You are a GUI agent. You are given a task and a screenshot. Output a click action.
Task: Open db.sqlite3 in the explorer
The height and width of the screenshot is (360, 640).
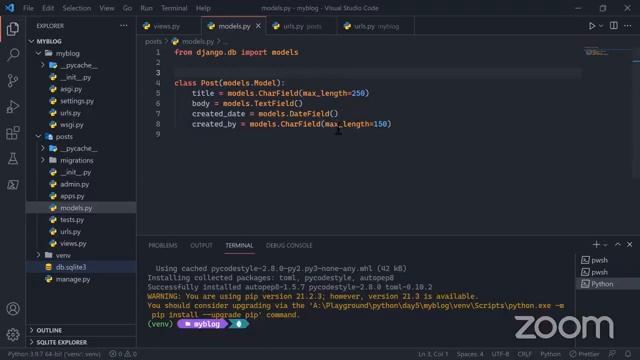click(71, 267)
